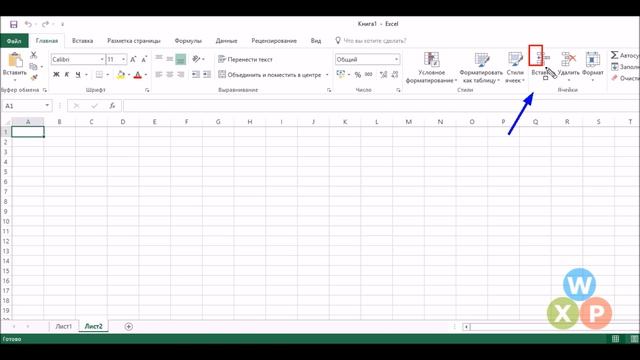This screenshot has height=360, width=640.
Task: Align text to bottom of cell
Action: click(181, 59)
